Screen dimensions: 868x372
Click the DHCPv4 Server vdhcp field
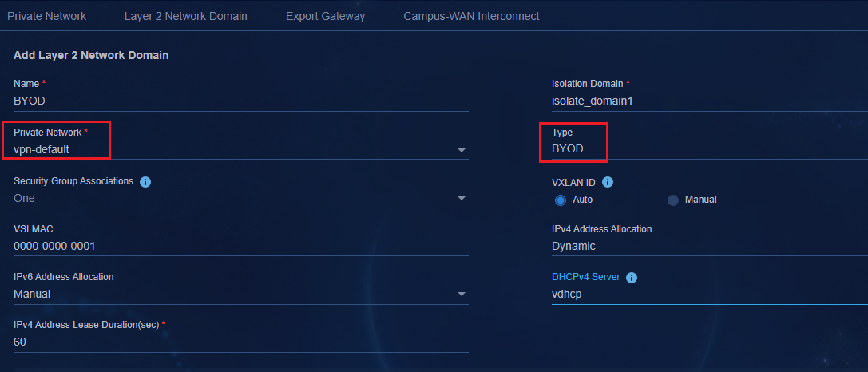(710, 295)
